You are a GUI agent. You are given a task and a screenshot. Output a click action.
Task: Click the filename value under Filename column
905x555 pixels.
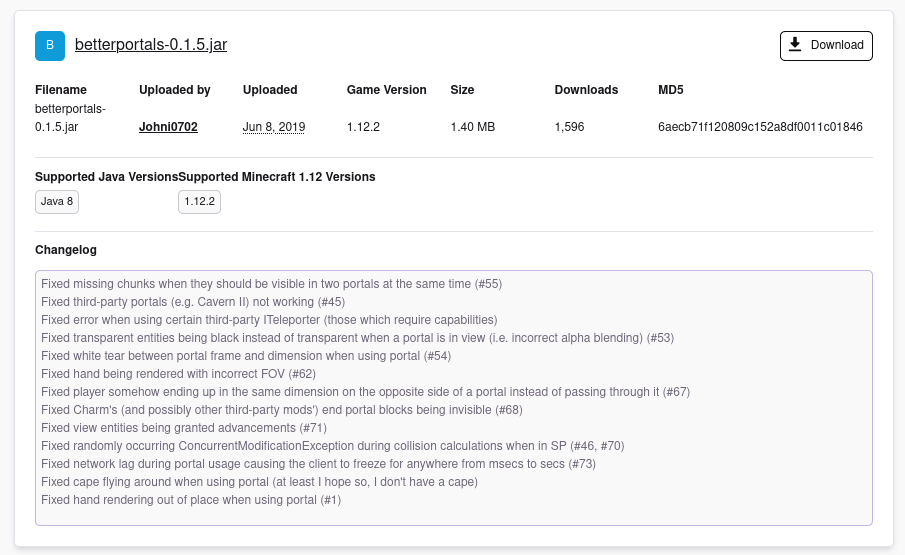tap(70, 118)
